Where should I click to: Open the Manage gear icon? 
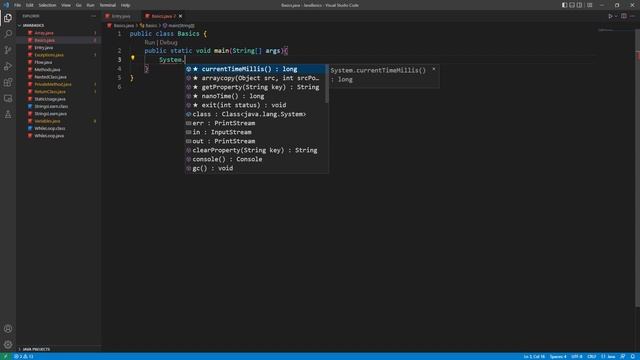[8, 344]
